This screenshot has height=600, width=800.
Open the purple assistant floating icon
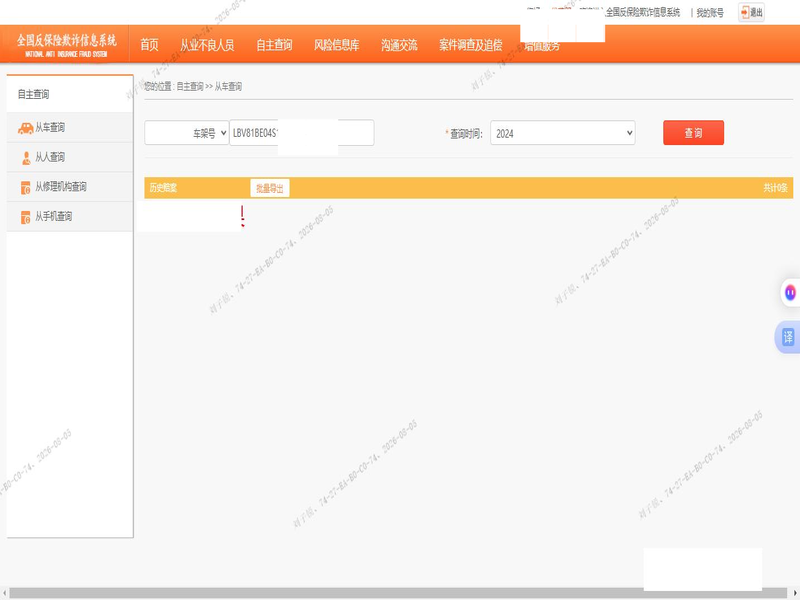coord(790,292)
